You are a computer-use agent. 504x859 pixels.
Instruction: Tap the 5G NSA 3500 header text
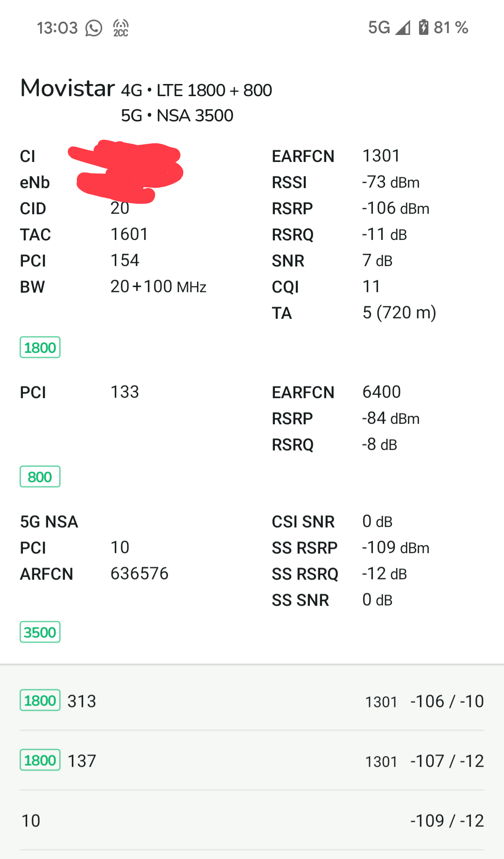tap(177, 115)
